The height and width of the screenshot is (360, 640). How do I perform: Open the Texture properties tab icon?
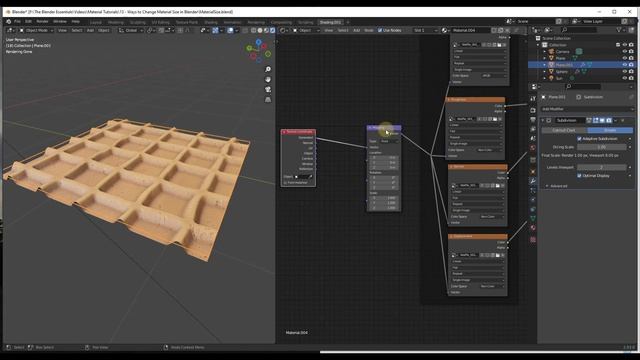pyautogui.click(x=533, y=240)
